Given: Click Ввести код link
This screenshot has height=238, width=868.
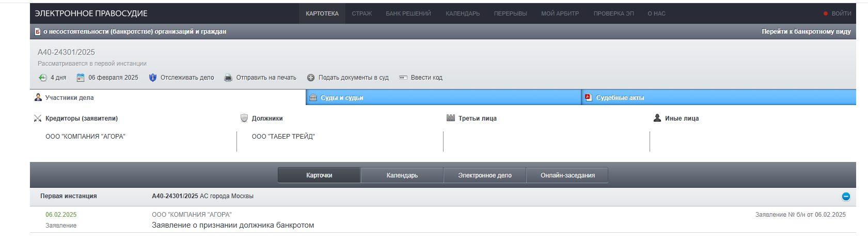Looking at the screenshot, I should tap(427, 78).
